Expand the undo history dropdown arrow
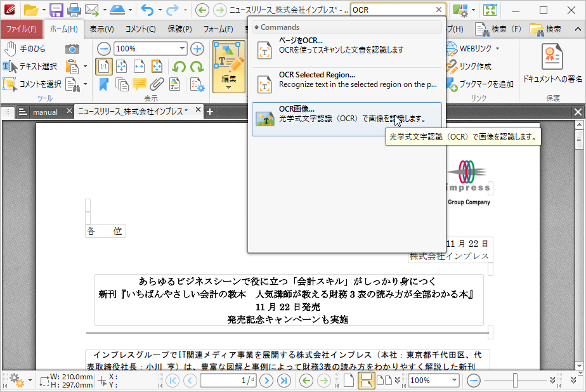Image resolution: width=586 pixels, height=392 pixels. 160,10
